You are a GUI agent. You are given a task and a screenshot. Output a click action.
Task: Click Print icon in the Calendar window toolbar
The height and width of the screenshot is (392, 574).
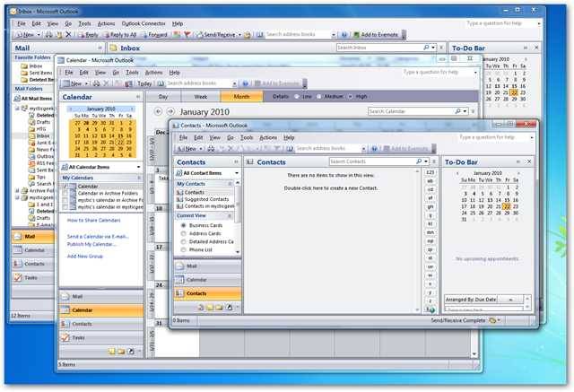point(97,83)
